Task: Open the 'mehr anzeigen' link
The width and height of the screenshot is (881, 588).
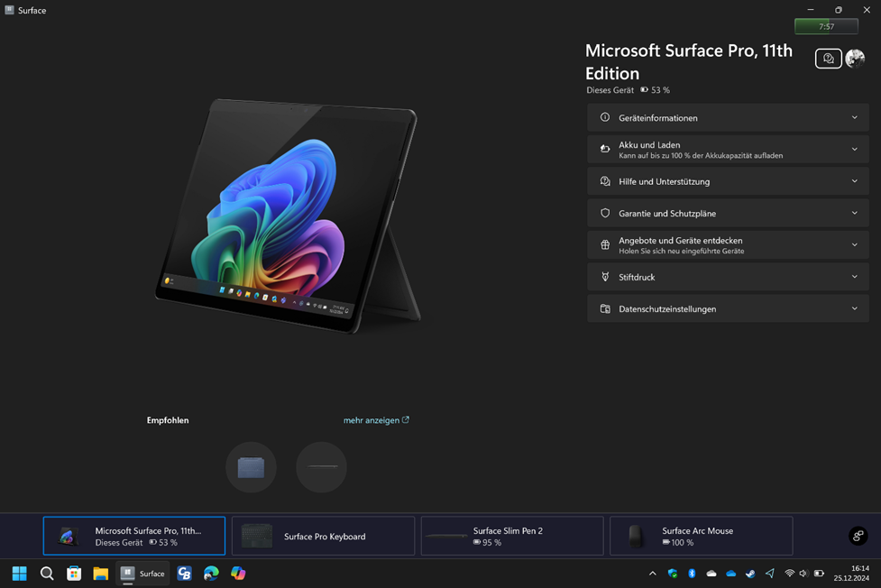Action: click(x=376, y=420)
